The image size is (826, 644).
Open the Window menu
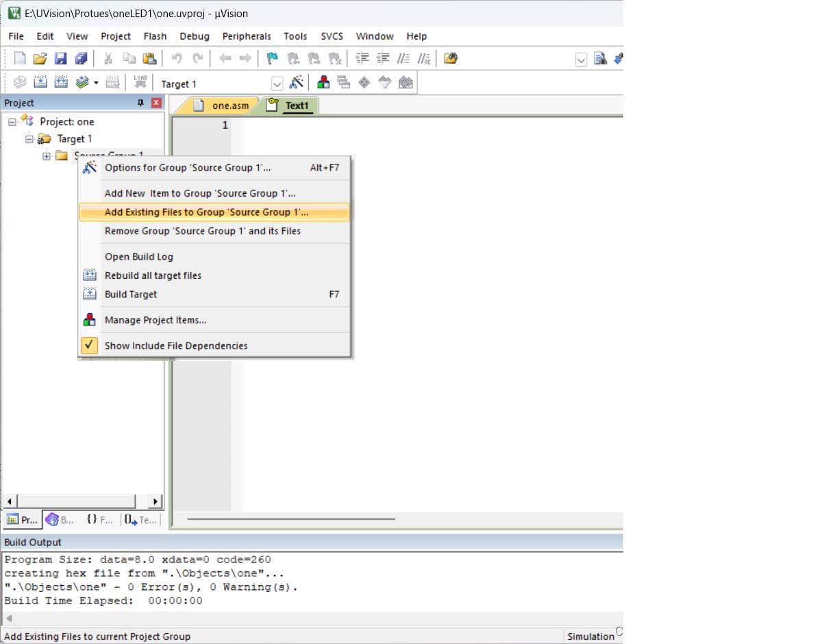375,36
